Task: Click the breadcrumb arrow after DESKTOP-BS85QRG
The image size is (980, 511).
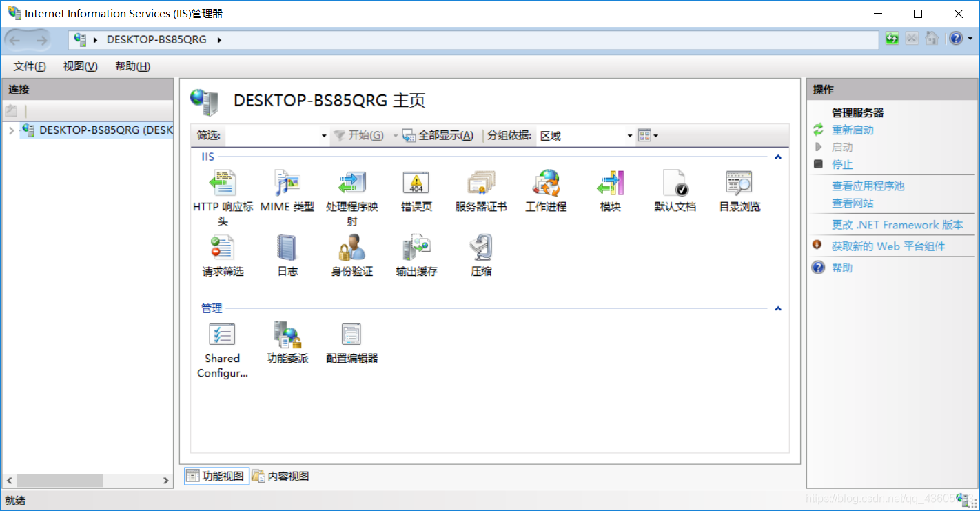Action: 219,40
